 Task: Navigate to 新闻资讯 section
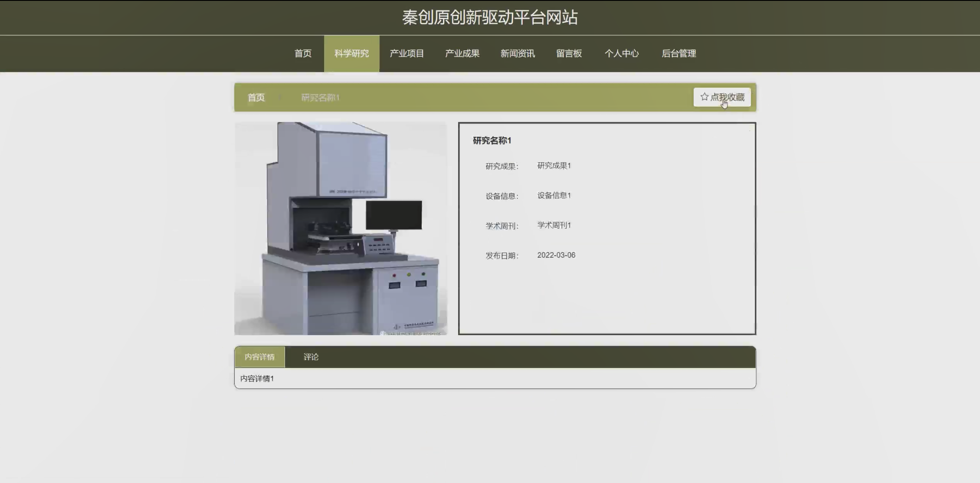coord(518,53)
